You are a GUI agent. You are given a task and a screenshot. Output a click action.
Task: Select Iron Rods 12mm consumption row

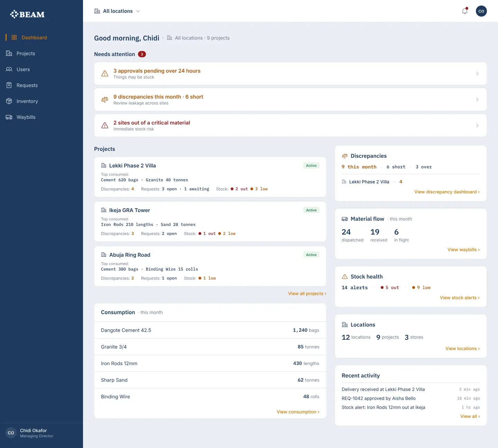point(210,363)
